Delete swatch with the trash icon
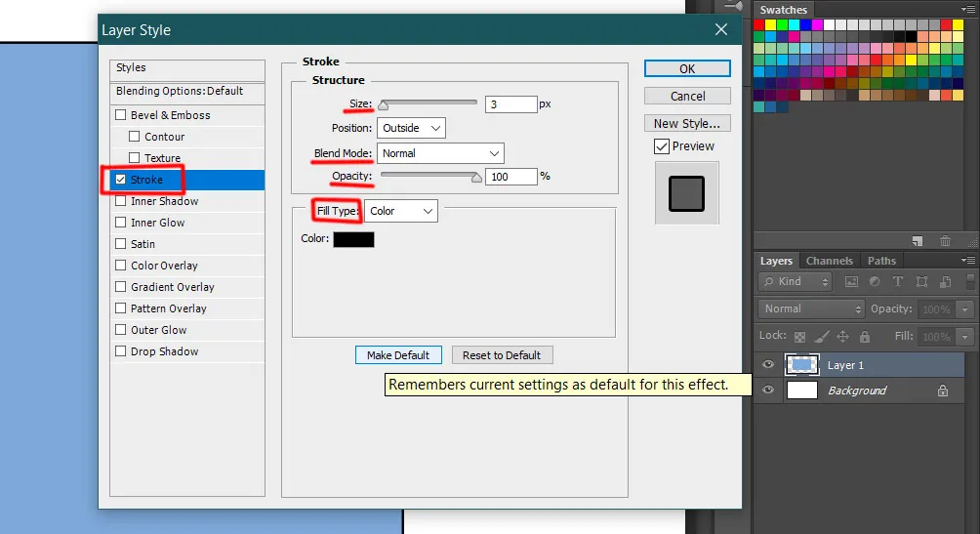 (945, 241)
